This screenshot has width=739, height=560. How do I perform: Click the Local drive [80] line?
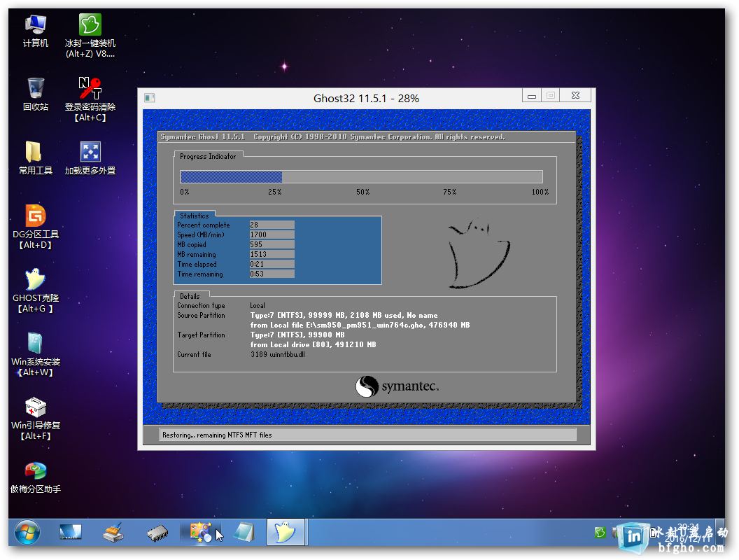313,344
